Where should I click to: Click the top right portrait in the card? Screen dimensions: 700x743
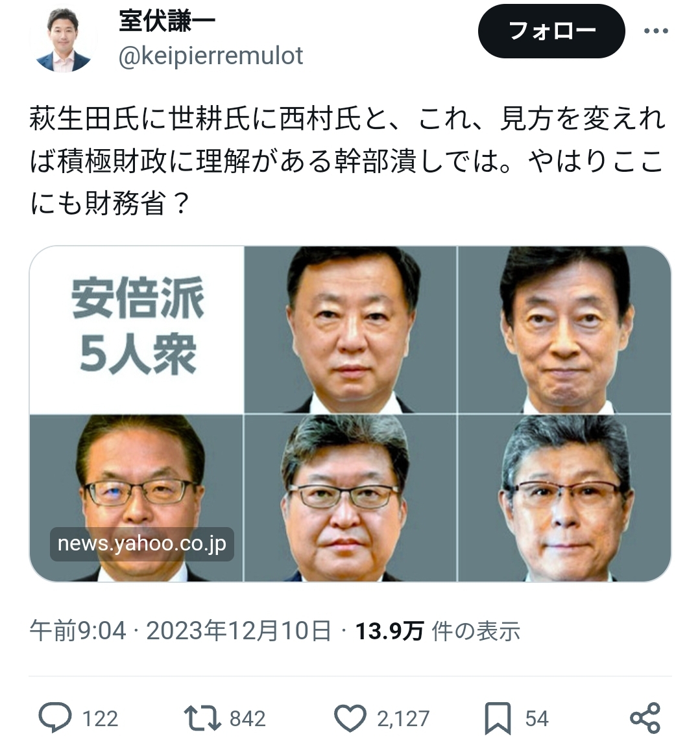tap(564, 329)
